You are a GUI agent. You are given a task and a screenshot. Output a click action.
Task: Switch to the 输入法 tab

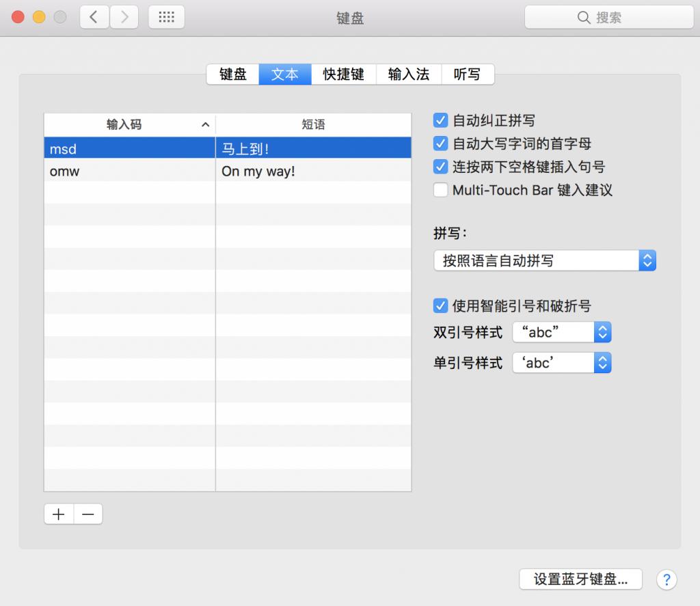coord(408,74)
